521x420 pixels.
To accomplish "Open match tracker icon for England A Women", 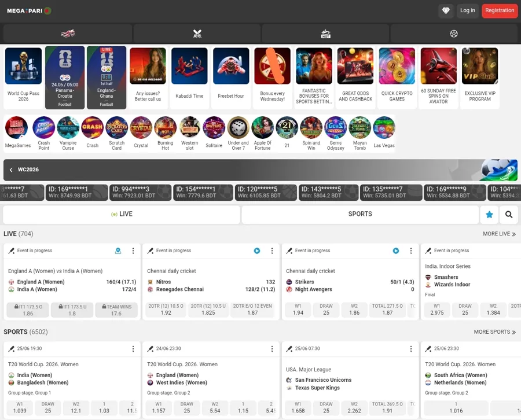I will (x=118, y=250).
